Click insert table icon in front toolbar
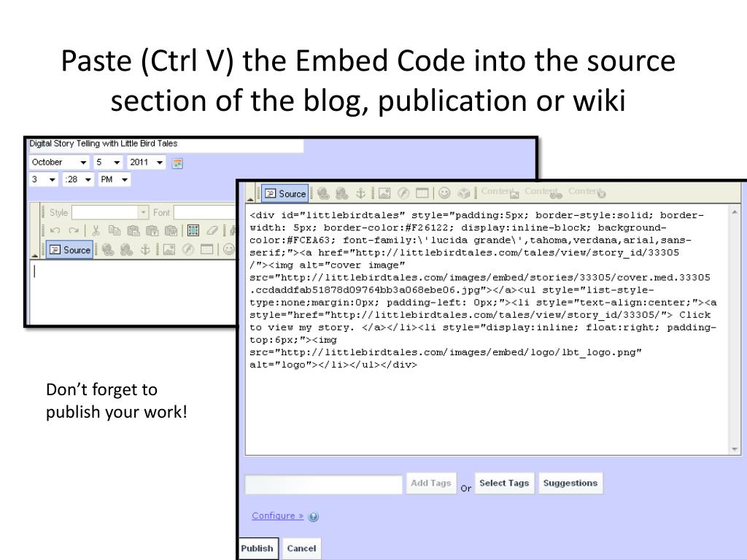This screenshot has width=747, height=560. coord(422,192)
